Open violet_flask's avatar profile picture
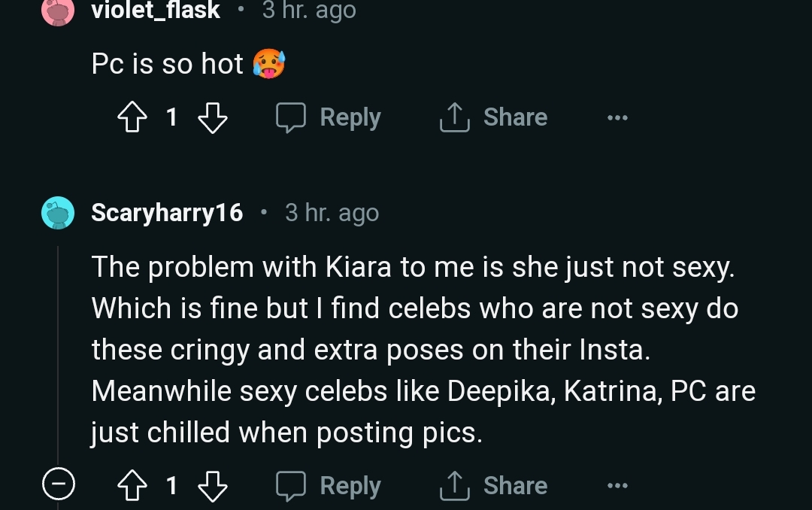Viewport: 812px width, 510px height. [x=57, y=11]
